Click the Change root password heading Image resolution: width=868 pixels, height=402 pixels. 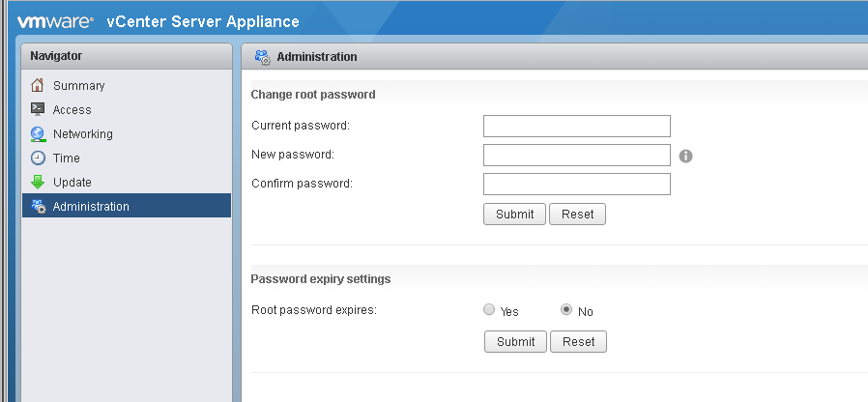313,95
